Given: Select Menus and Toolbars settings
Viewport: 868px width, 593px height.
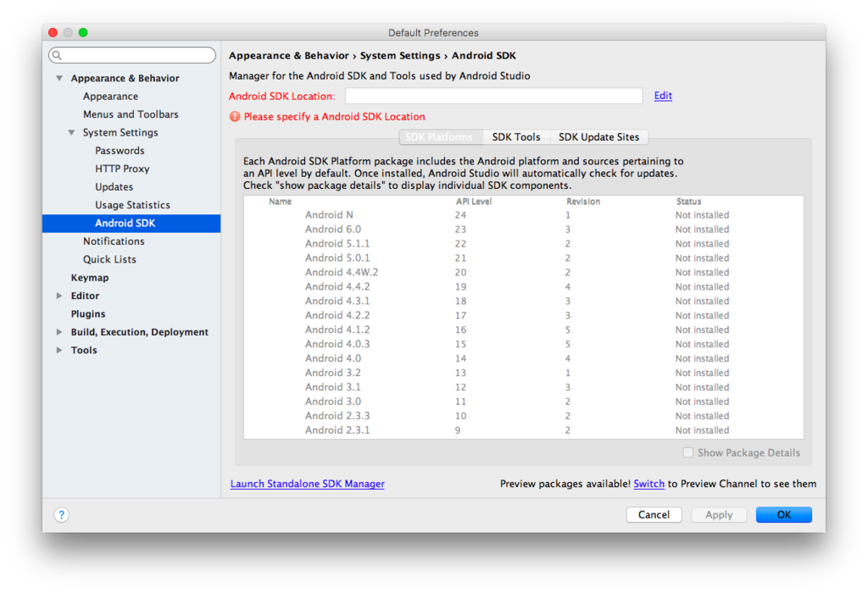Looking at the screenshot, I should 131,114.
